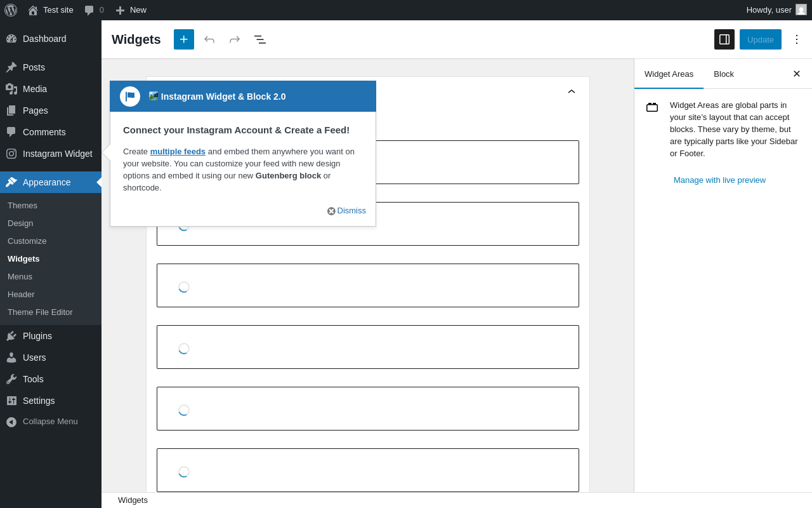Click the Undo arrow in the toolbar
The width and height of the screenshot is (812, 508).
(x=209, y=39)
